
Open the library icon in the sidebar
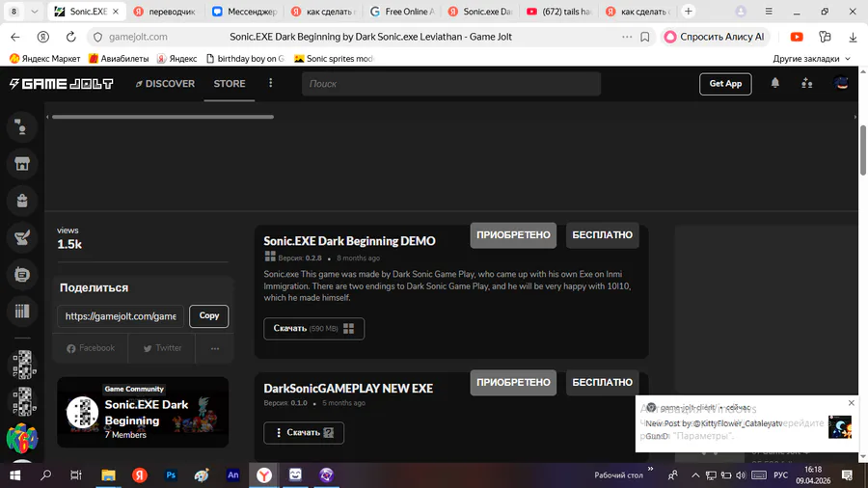click(22, 311)
